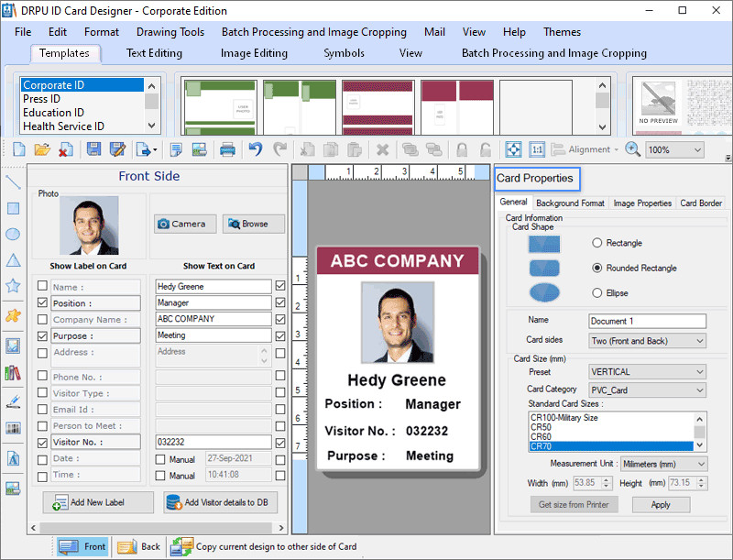Adjust the card Height stepper
The image size is (733, 560).
pyautogui.click(x=701, y=483)
